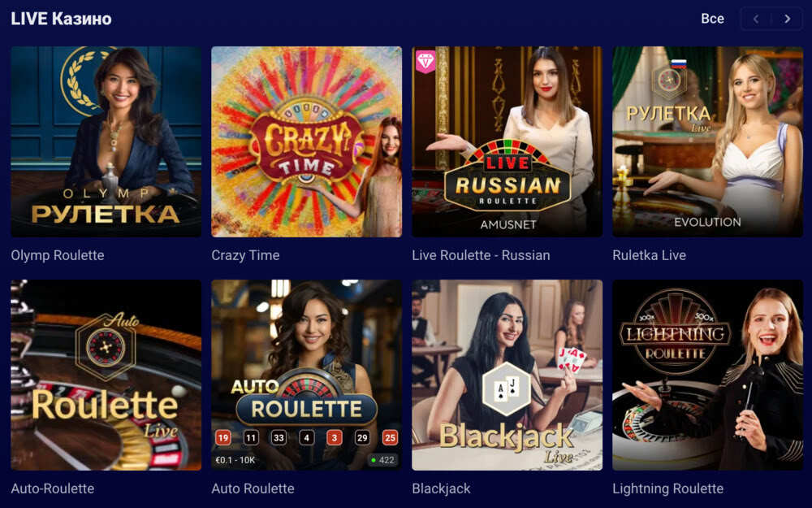Click the red number 19 result chip
This screenshot has height=508, width=812.
(x=223, y=438)
